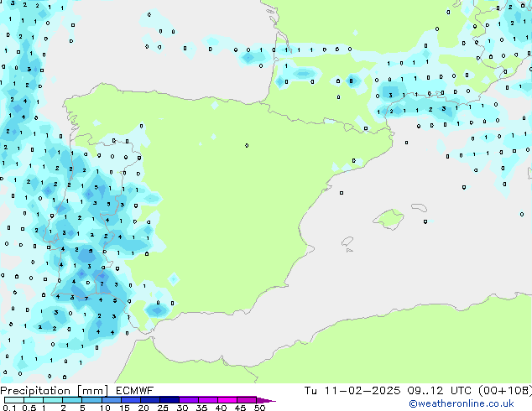Choose the 45 mm legend swatch
The width and height of the screenshot is (532, 411).
click(x=246, y=400)
